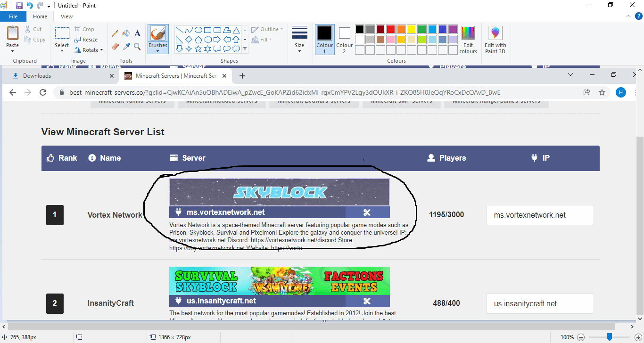This screenshot has width=644, height=343.
Task: Click the Brushes tool icon
Action: (x=158, y=33)
